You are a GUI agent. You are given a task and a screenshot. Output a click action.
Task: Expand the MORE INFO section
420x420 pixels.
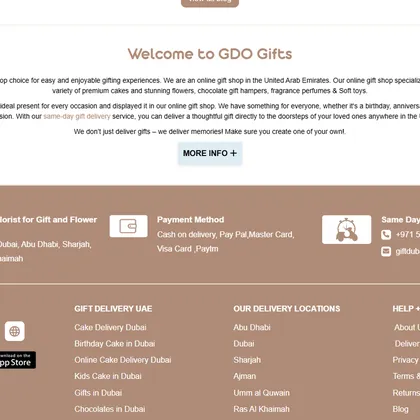tap(210, 153)
